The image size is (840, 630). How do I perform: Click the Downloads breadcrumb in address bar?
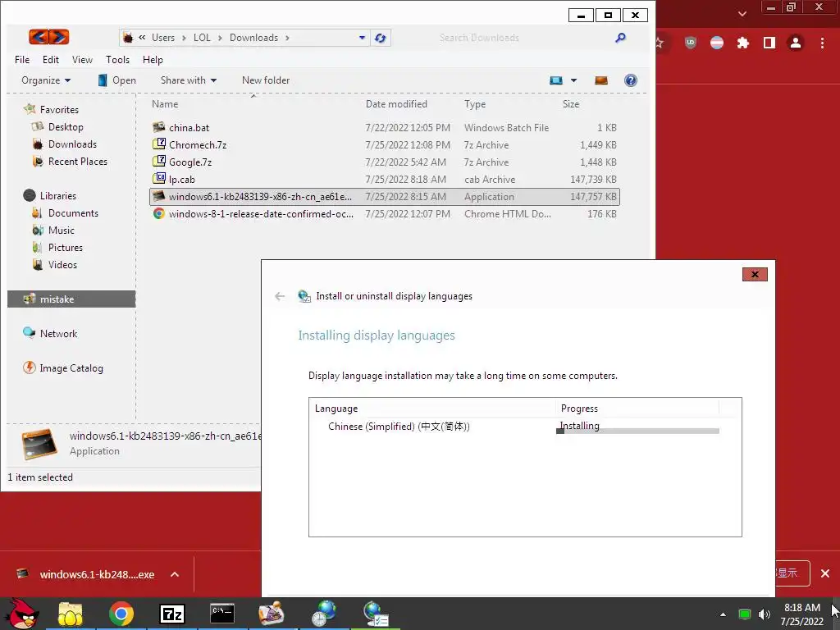click(x=253, y=38)
